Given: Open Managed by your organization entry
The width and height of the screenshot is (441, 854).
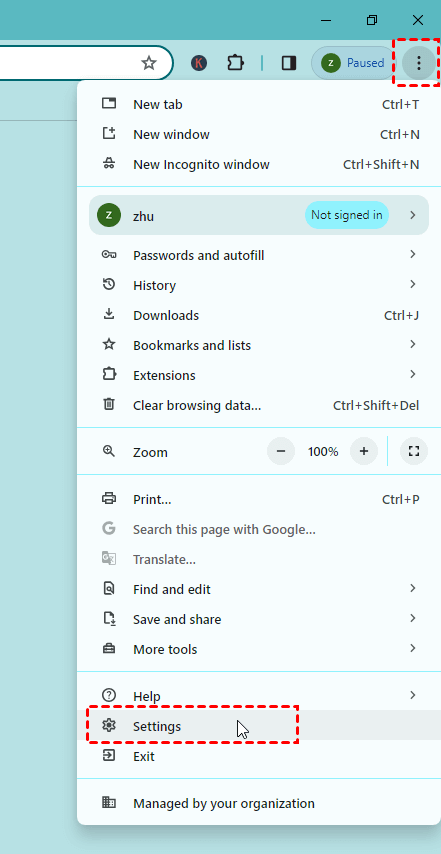Looking at the screenshot, I should [259, 803].
